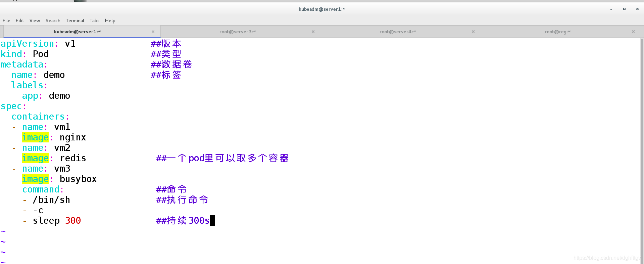
Task: Open the File menu
Action: (x=6, y=20)
